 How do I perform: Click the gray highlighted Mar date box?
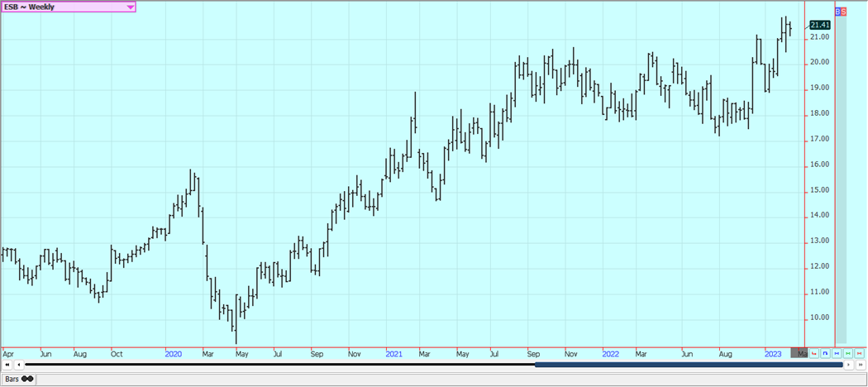800,354
